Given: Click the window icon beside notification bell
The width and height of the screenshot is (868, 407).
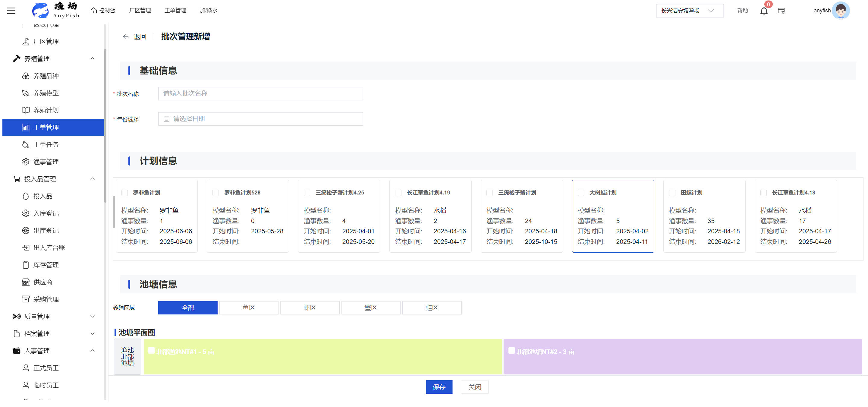Looking at the screenshot, I should coord(781,11).
